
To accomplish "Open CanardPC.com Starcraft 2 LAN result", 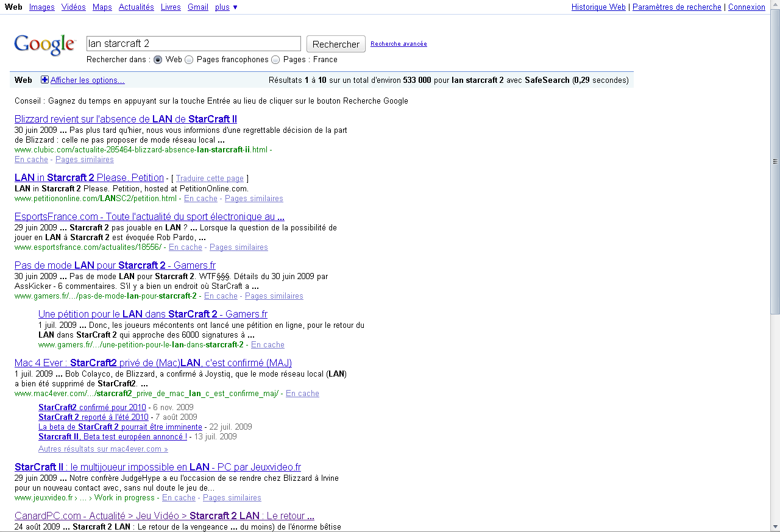I will [165, 516].
